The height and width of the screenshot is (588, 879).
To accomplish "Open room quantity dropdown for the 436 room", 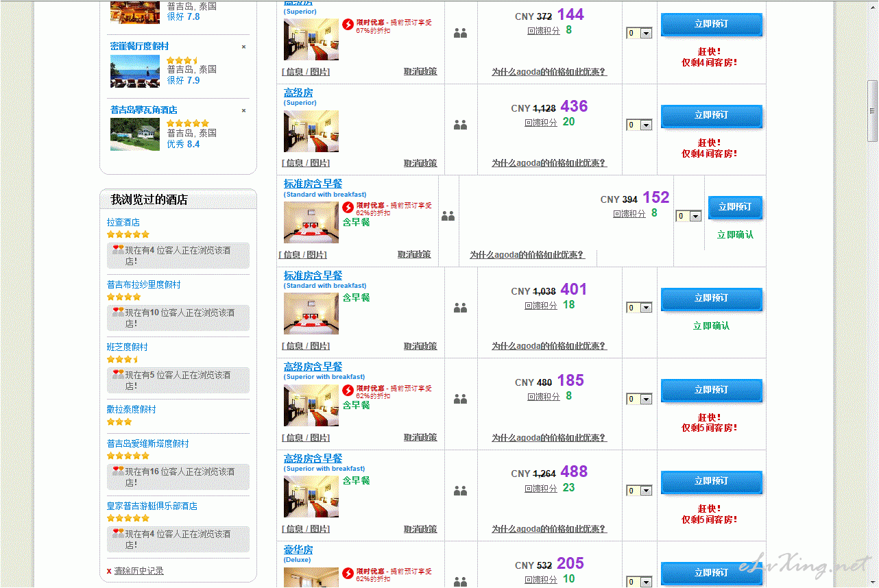I will 639,125.
